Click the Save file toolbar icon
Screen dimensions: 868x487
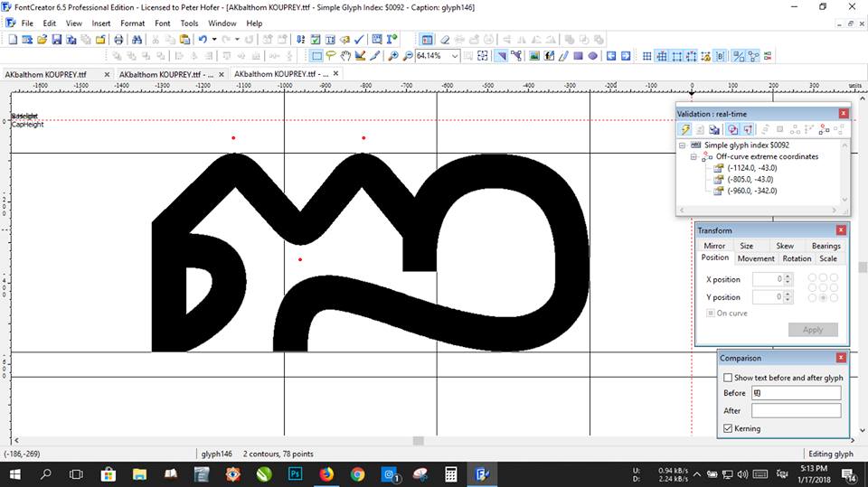click(x=56, y=40)
